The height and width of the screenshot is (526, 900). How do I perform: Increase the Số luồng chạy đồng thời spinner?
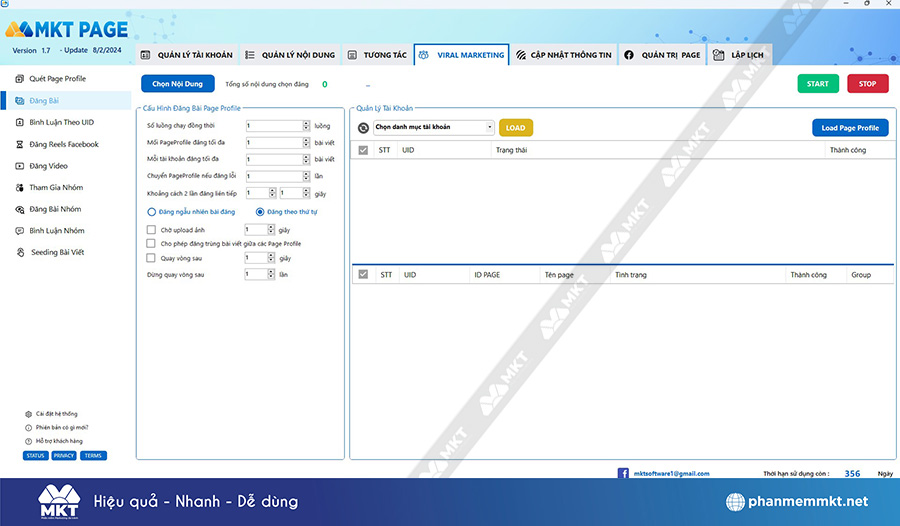click(x=306, y=123)
